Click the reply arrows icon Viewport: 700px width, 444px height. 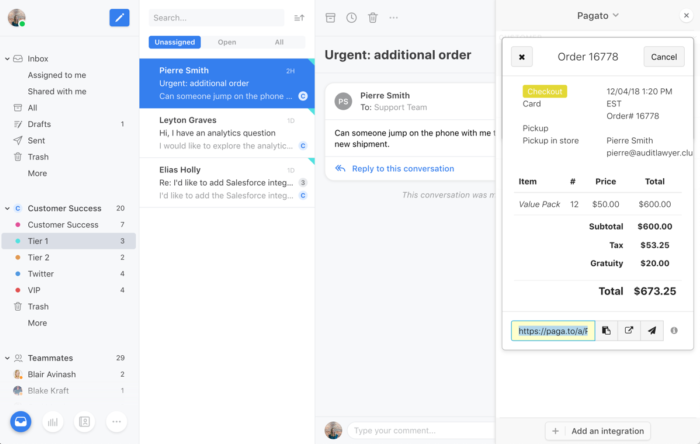(340, 168)
